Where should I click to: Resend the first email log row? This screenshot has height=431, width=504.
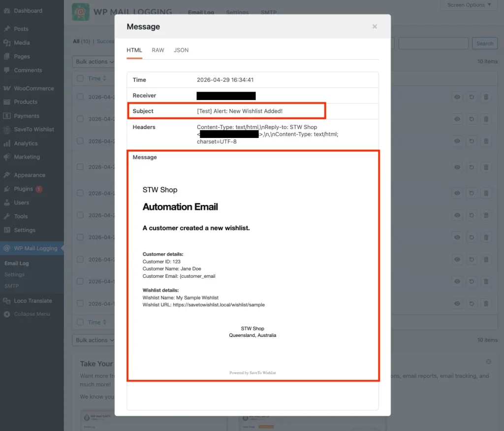[x=472, y=97]
